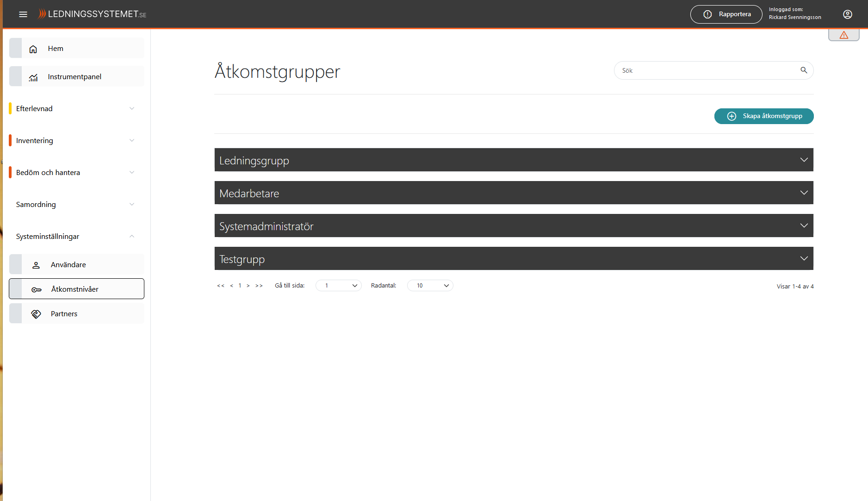
Task: Click the Skapa åtkomstgrupp button
Action: 763,116
